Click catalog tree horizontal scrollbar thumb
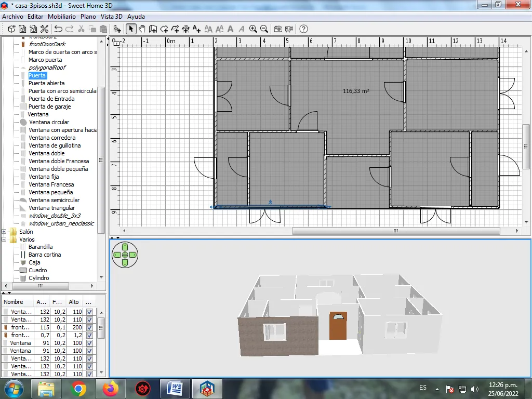The width and height of the screenshot is (532, 399). [41, 286]
